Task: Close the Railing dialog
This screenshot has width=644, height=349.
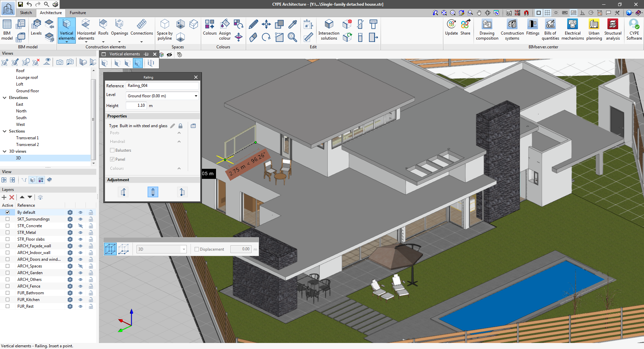Action: pyautogui.click(x=196, y=77)
